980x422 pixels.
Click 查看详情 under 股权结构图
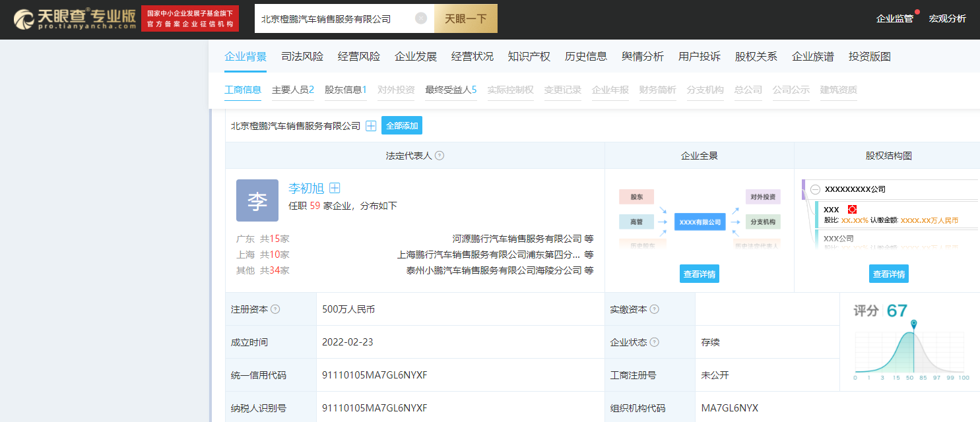click(x=888, y=274)
